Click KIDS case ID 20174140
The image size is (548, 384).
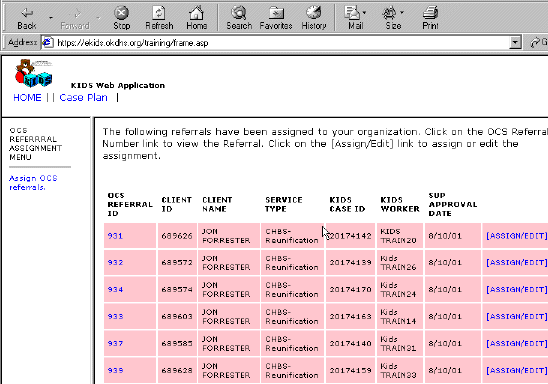pos(350,343)
